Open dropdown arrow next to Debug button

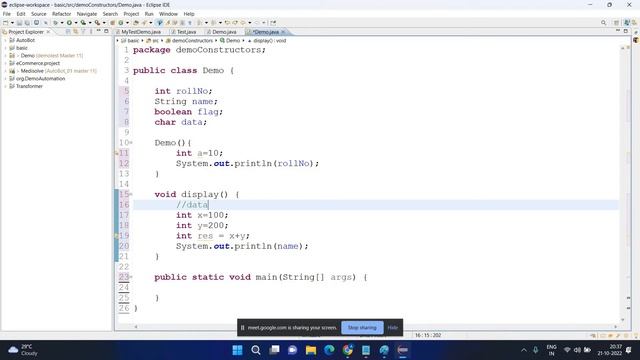[x=62, y=23]
